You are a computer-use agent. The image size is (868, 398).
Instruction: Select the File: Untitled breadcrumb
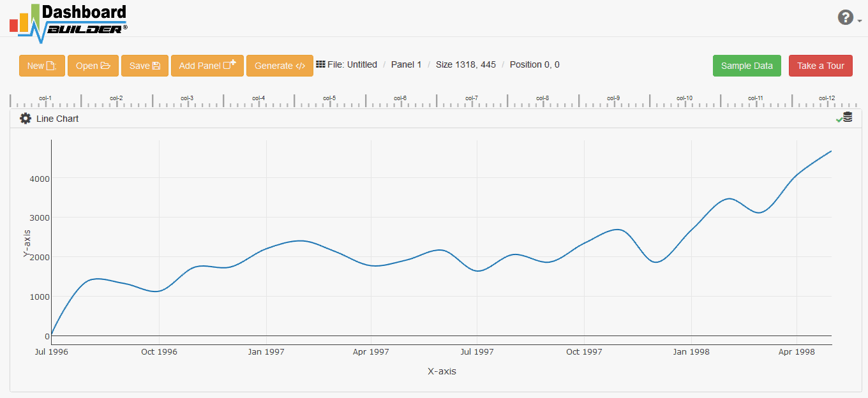tap(352, 64)
